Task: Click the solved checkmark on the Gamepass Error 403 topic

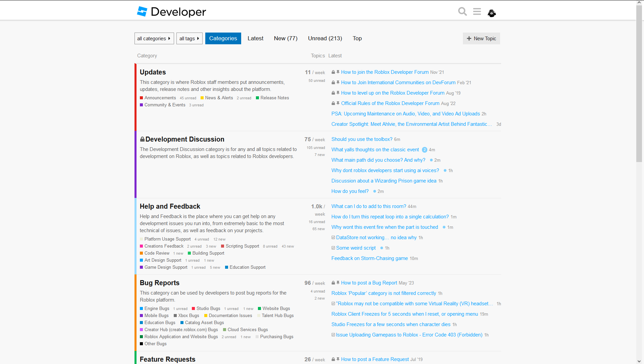Action: tap(333, 334)
